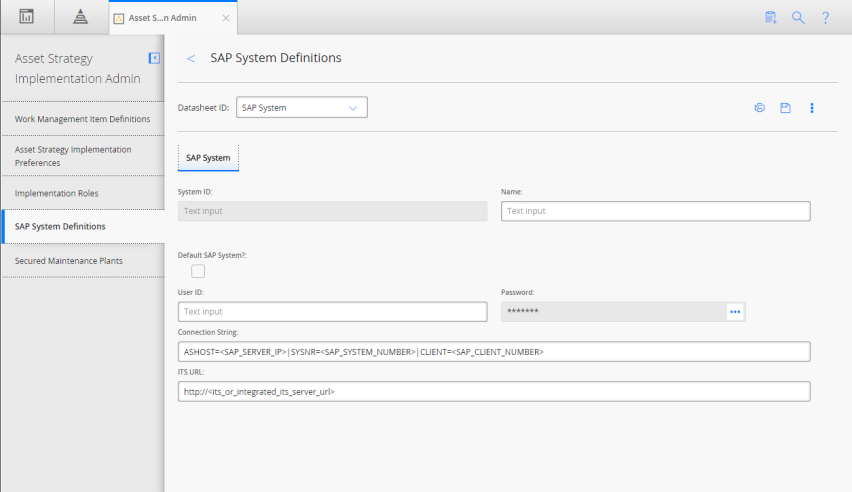Click the User ID text field
The image size is (852, 492).
click(333, 312)
